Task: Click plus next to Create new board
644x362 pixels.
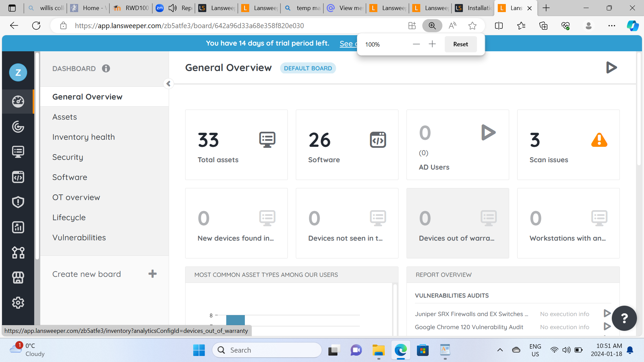Action: 153,274
